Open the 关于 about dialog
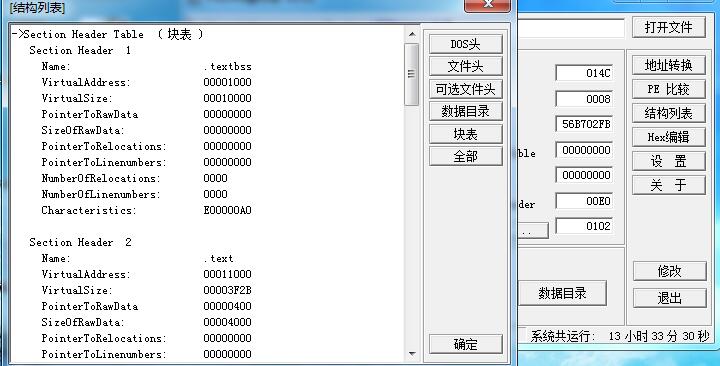Screen dimensions: 720x366 (x=669, y=185)
